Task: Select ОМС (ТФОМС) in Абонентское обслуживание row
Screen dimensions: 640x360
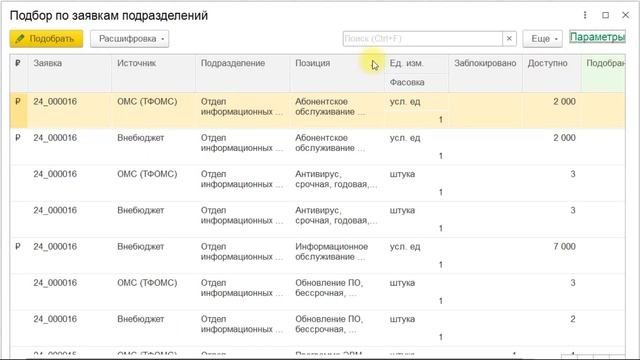Action: pyautogui.click(x=147, y=101)
